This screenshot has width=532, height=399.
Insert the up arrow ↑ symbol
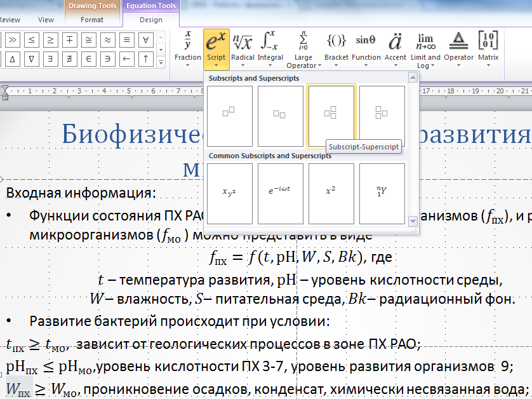coord(146,59)
